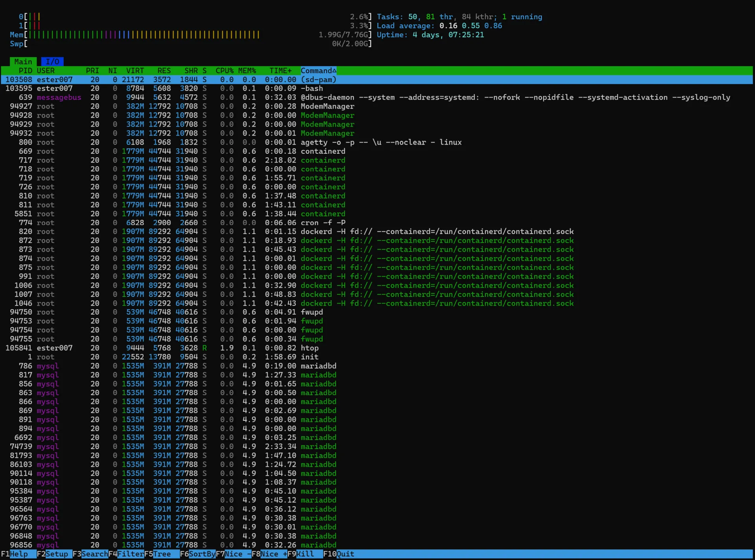
Task: Select mariadbd thread PID 81793
Action: pyautogui.click(x=377, y=456)
